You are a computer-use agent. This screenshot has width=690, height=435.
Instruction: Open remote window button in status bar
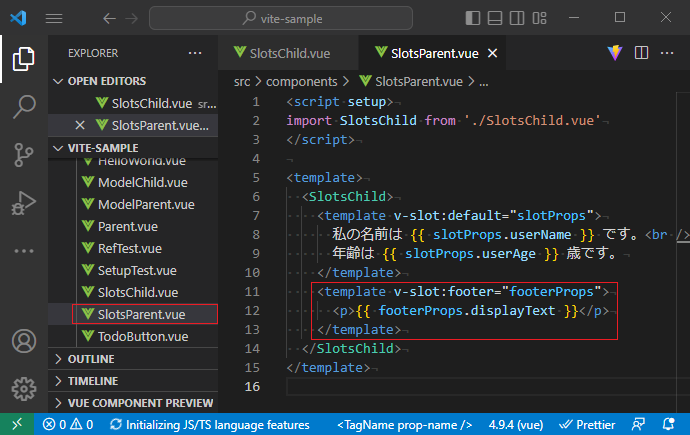pyautogui.click(x=17, y=424)
